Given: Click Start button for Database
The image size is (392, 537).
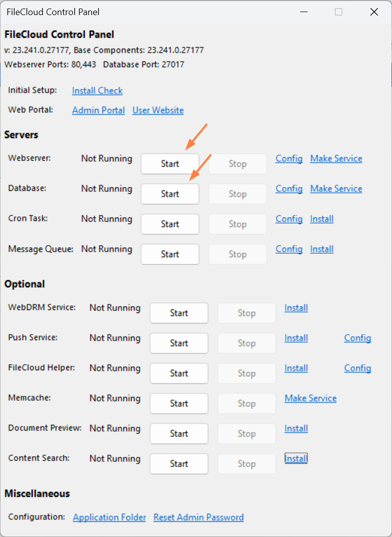Looking at the screenshot, I should click(x=170, y=194).
